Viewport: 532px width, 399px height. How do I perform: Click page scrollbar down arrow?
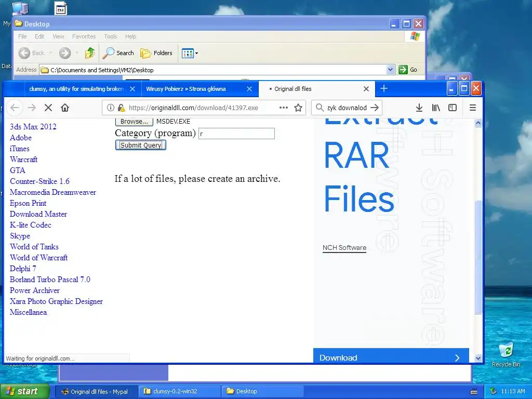(478, 358)
